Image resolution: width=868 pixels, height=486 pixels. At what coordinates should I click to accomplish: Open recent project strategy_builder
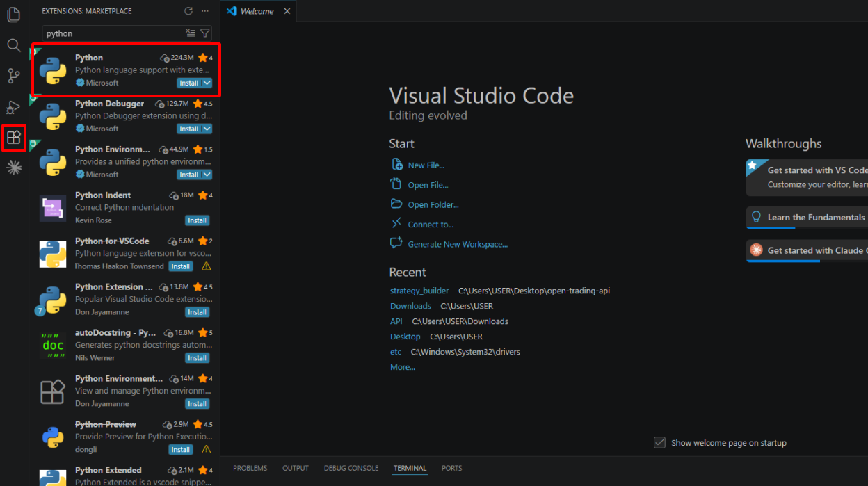419,291
